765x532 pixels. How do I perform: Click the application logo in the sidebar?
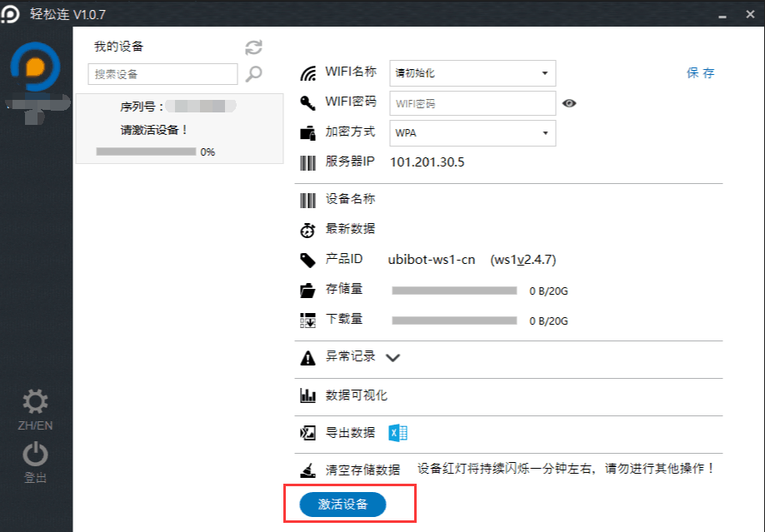click(34, 68)
